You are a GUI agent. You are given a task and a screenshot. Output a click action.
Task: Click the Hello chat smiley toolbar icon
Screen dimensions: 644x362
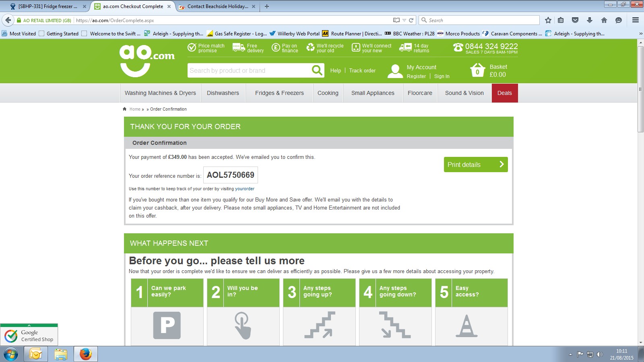click(619, 20)
